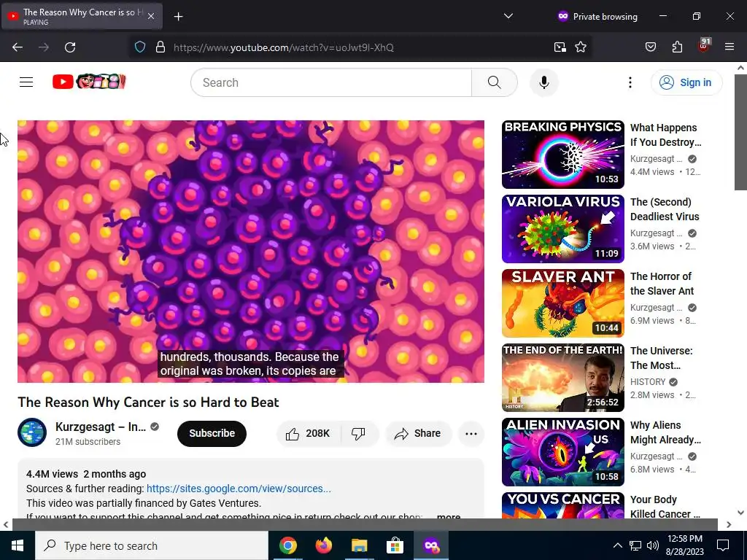Dislike the video with thumbs-down icon
Viewport: 747px width, 560px height.
(x=359, y=433)
